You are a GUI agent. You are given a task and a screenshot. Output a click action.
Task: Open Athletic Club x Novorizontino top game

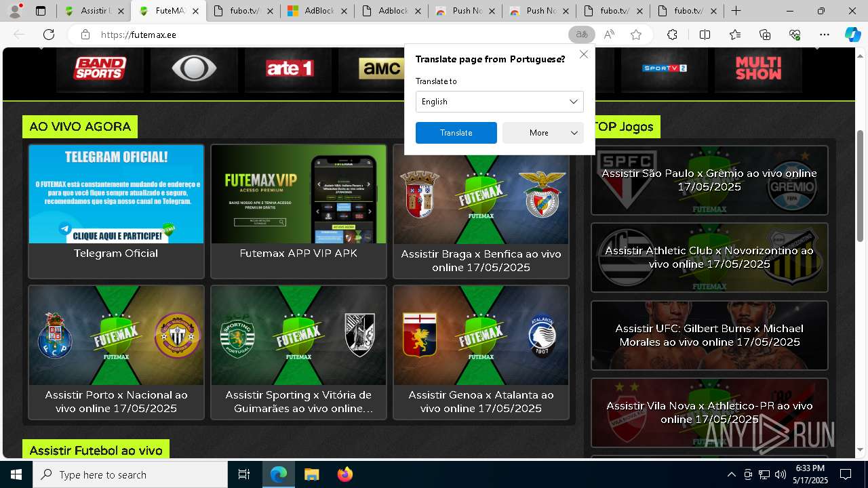pyautogui.click(x=709, y=258)
